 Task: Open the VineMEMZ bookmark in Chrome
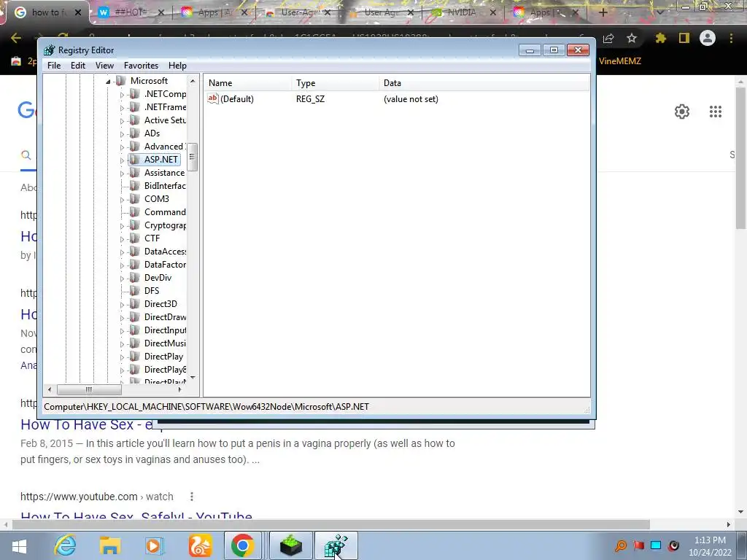click(x=619, y=61)
